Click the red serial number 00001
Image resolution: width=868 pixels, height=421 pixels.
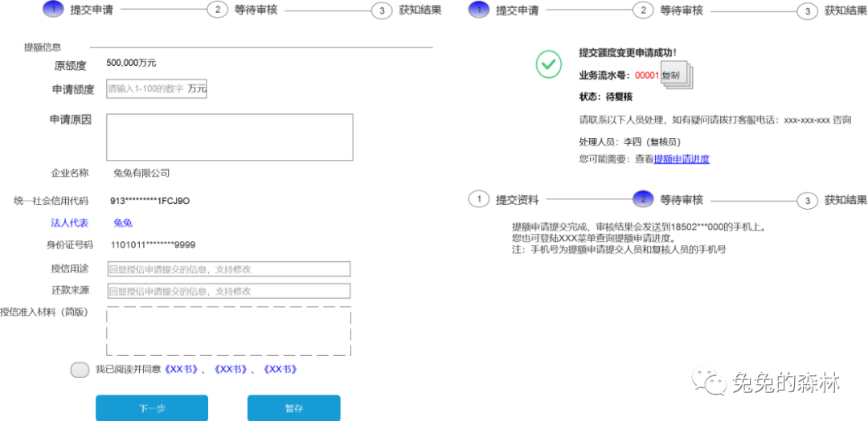coord(647,75)
